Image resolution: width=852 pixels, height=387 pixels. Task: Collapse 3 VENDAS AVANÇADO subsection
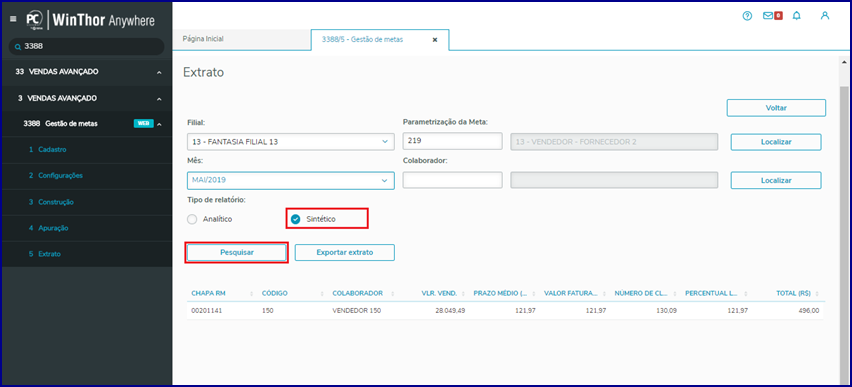tap(159, 99)
